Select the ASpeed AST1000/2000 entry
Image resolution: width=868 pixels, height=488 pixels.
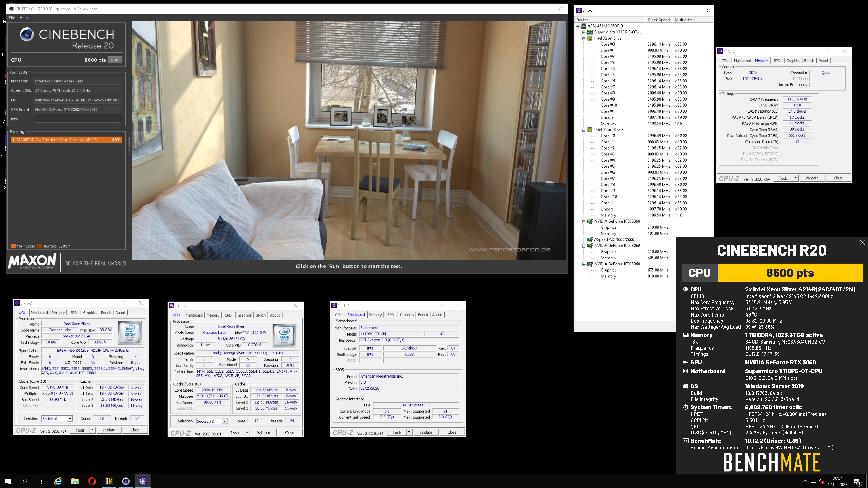(614, 239)
